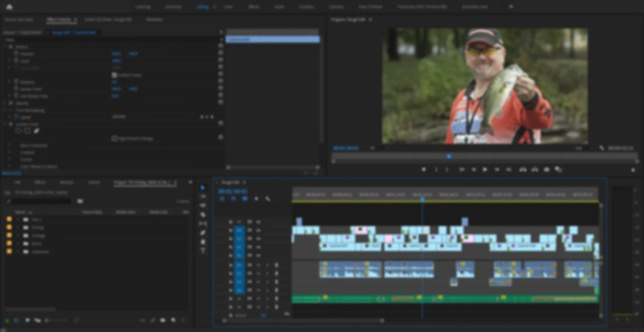Collapse the Time Remapping group
This screenshot has width=644, height=332.
click(6, 110)
